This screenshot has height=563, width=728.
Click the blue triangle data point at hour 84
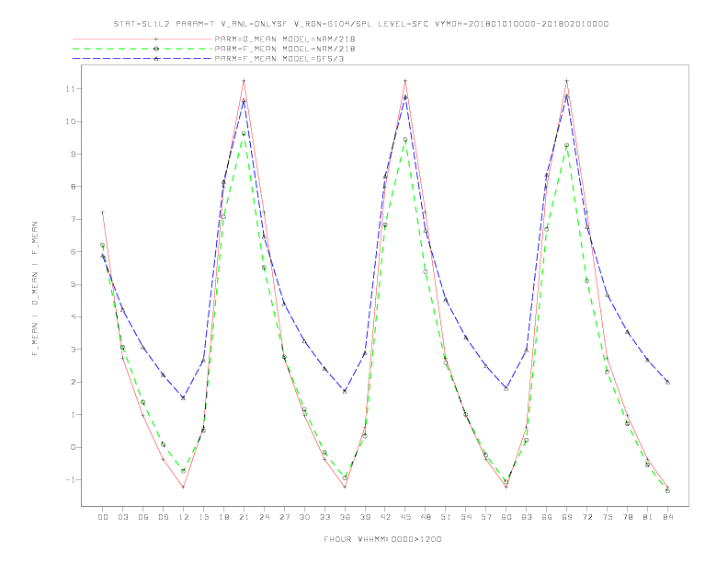(x=667, y=382)
